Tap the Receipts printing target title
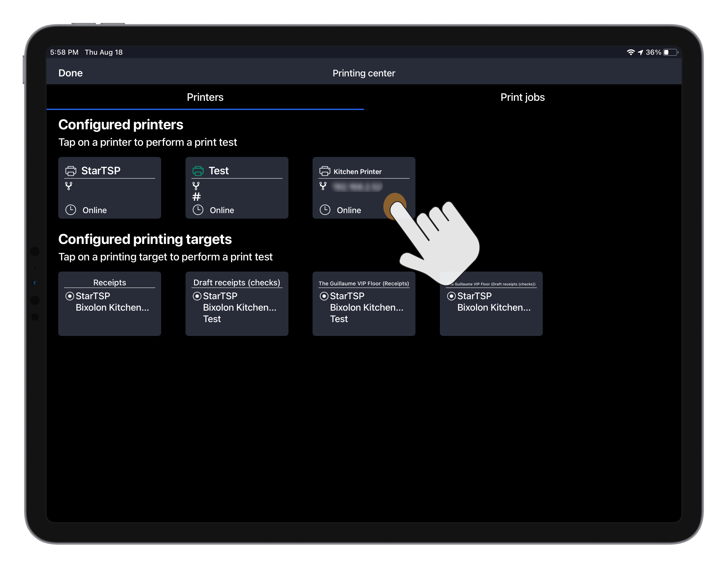 (x=109, y=282)
